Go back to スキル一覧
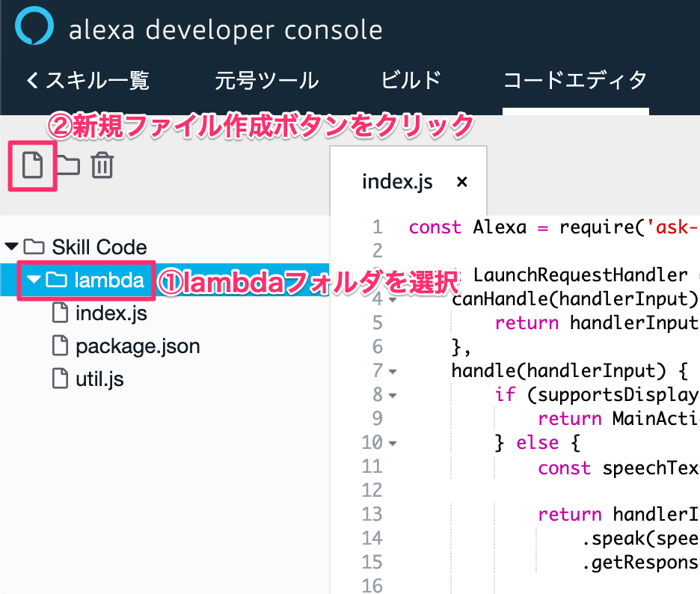 tap(88, 80)
